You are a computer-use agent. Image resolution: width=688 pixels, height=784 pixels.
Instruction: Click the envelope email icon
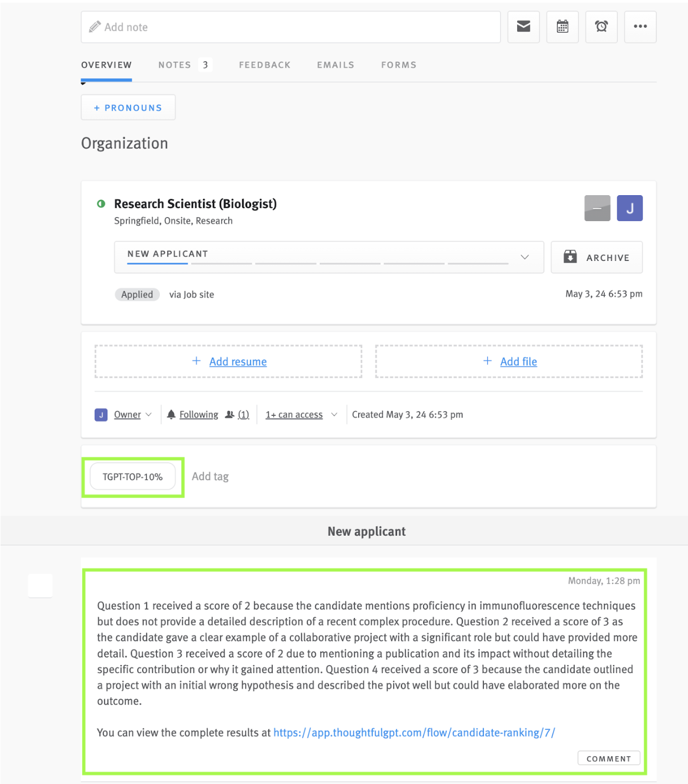tap(523, 27)
